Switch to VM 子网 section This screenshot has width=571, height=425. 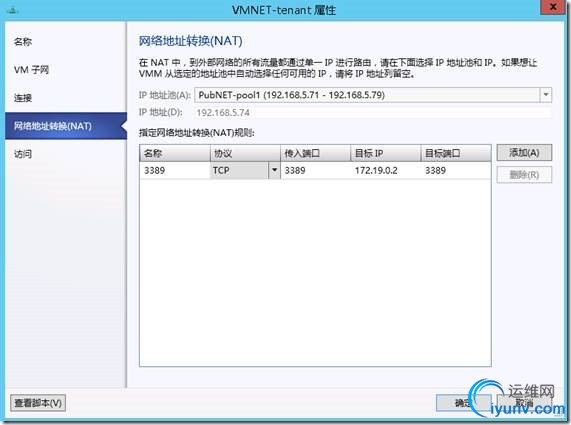coord(31,70)
